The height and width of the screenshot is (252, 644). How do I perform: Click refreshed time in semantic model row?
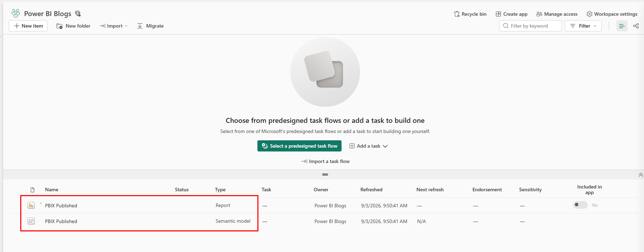click(384, 221)
